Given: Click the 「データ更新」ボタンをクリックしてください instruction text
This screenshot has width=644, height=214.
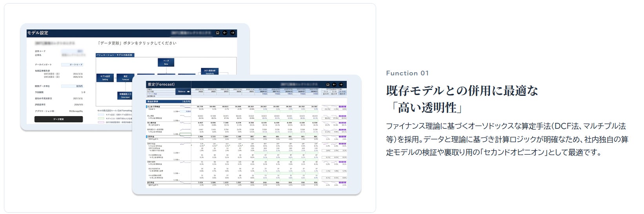Looking at the screenshot, I should click(x=137, y=43).
